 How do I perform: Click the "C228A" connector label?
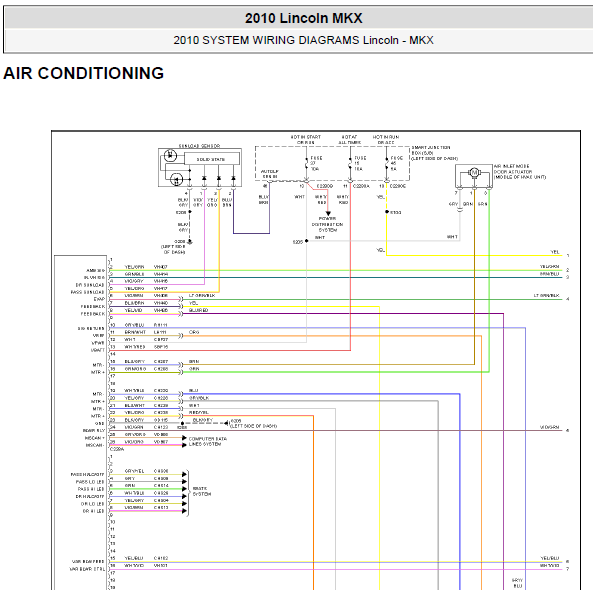coord(117,449)
